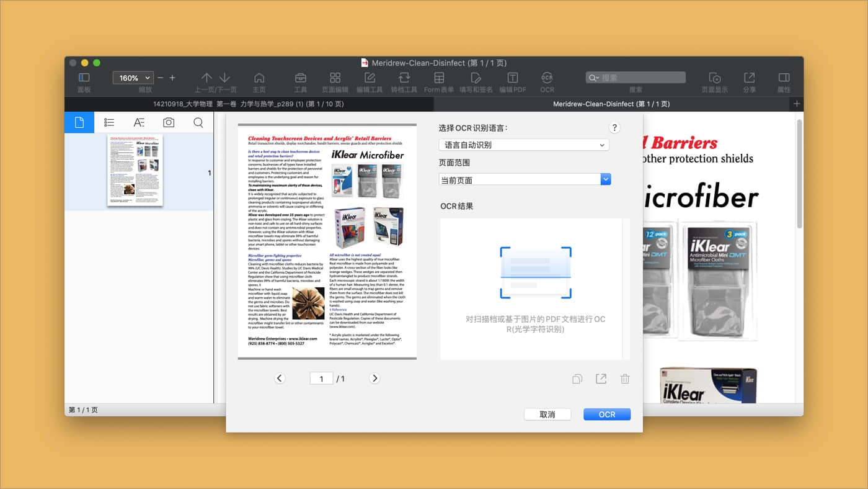Click the 页面范围 label
This screenshot has height=489, width=868.
pyautogui.click(x=454, y=163)
